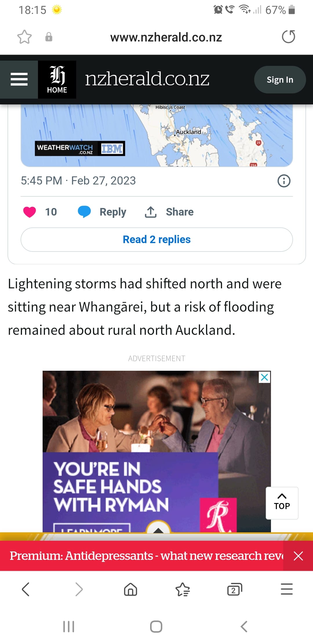The image size is (313, 644).
Task: Dismiss the red Premium banner
Action: (298, 556)
